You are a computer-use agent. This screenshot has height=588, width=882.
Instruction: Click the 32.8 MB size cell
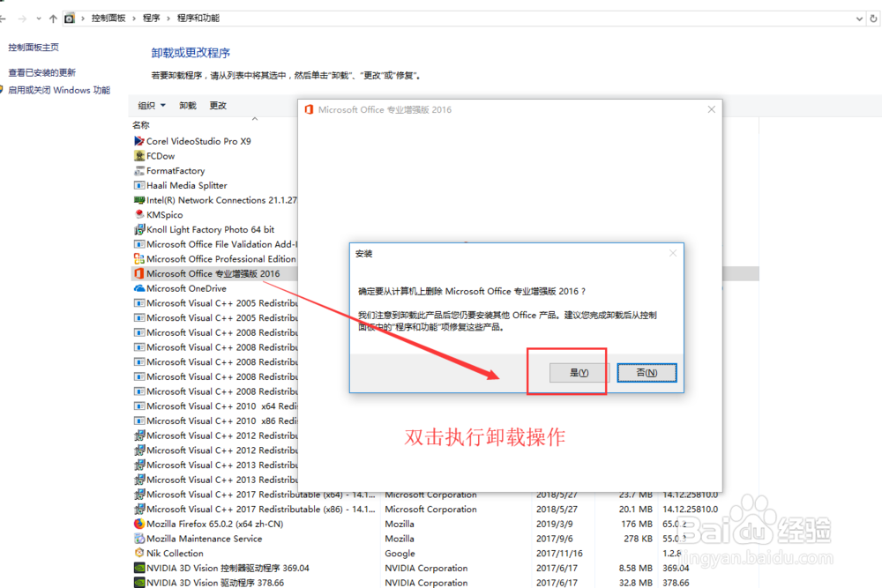[x=636, y=583]
